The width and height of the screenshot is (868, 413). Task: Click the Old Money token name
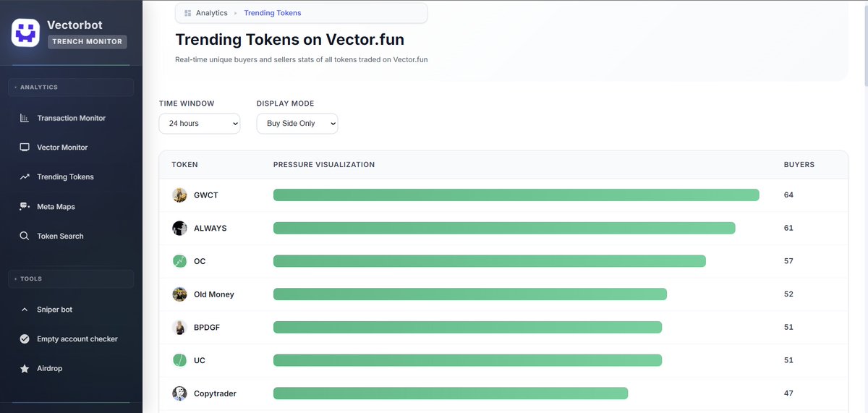214,294
